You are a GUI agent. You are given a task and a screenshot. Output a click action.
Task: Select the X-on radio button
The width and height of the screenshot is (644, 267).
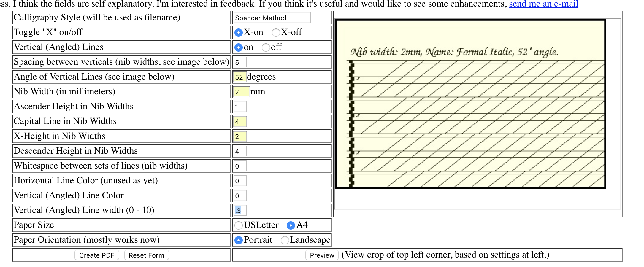pos(238,33)
